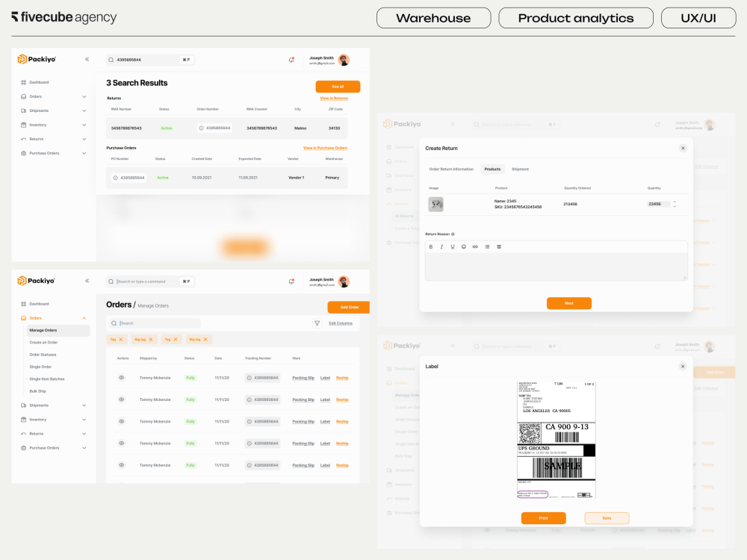Viewport: 747px width, 560px height.
Task: Click the Print button in Label dialog
Action: coord(544,518)
